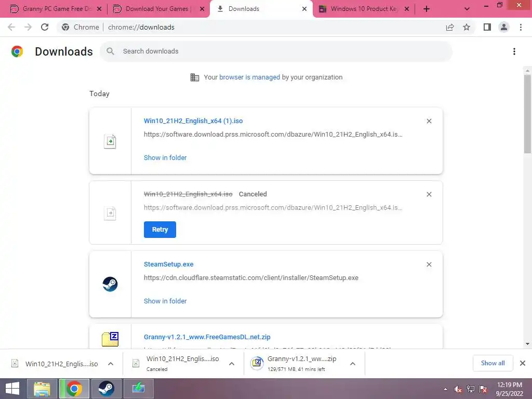
Task: Click the share page icon in address bar
Action: point(450,27)
